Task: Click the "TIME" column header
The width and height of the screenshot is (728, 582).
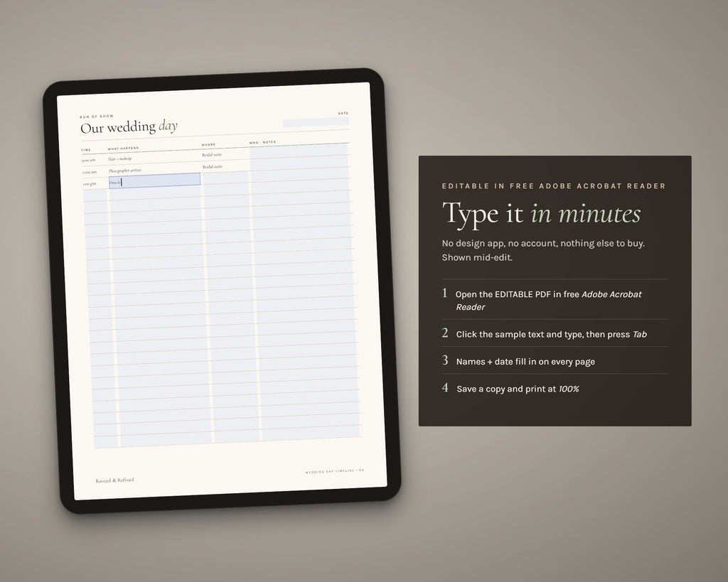Action: click(86, 150)
